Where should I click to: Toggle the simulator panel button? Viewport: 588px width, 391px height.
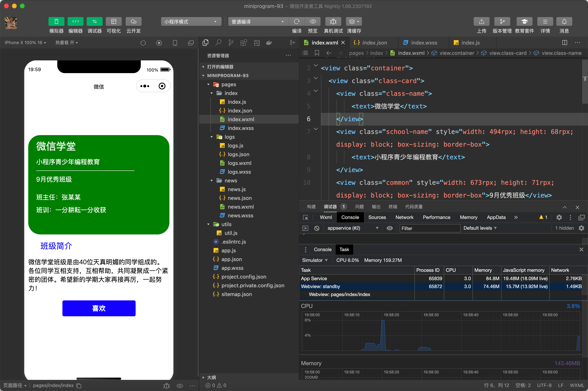pos(56,22)
